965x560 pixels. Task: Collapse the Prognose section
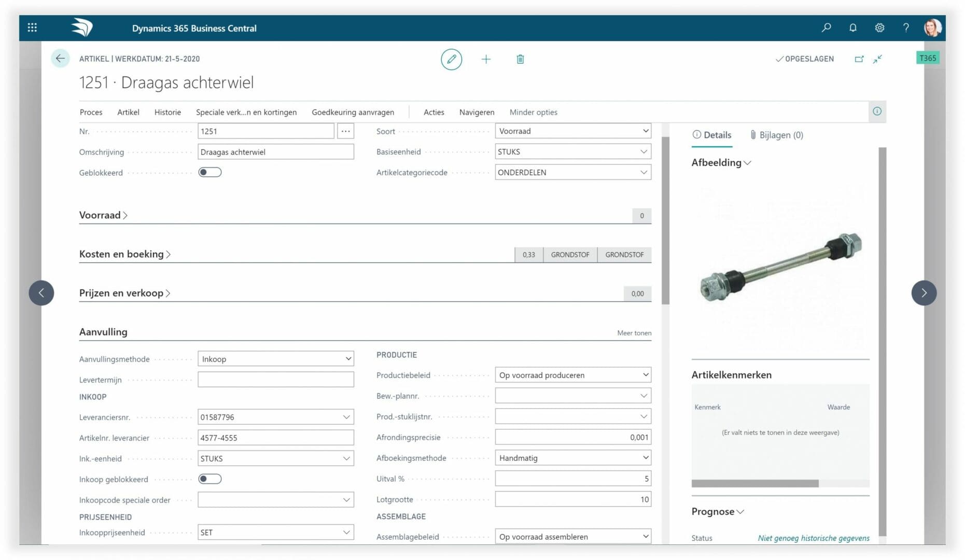click(x=718, y=511)
